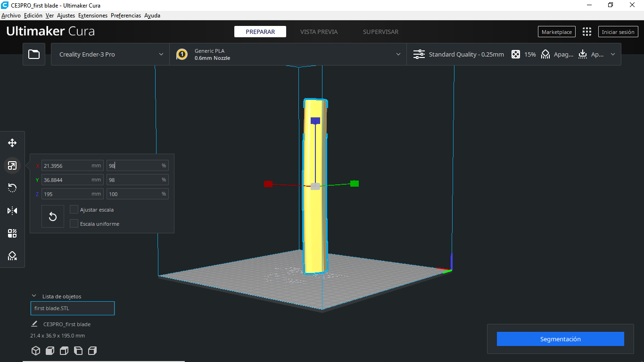Open Per Model Settings tool

(x=12, y=233)
